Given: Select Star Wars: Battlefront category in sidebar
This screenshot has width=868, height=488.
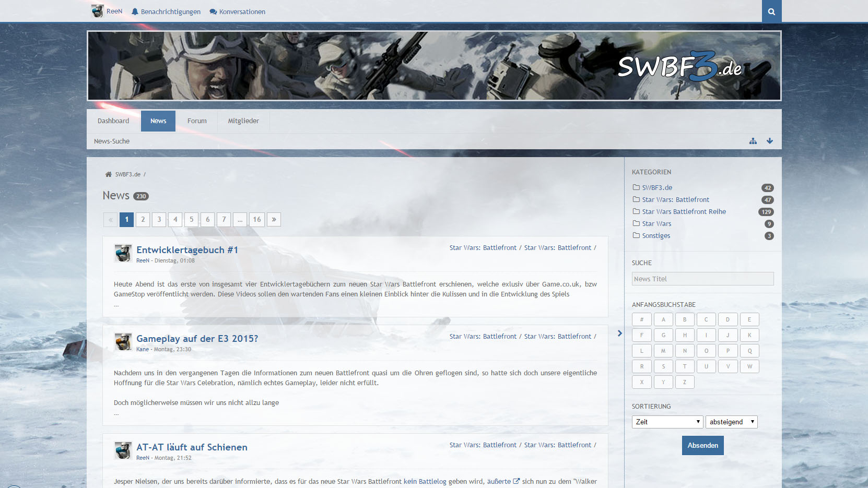Looking at the screenshot, I should pos(676,199).
